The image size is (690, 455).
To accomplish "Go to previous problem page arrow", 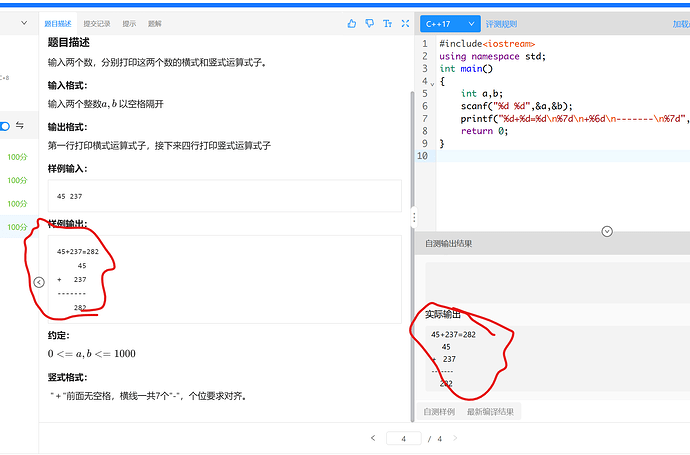I will tap(373, 438).
